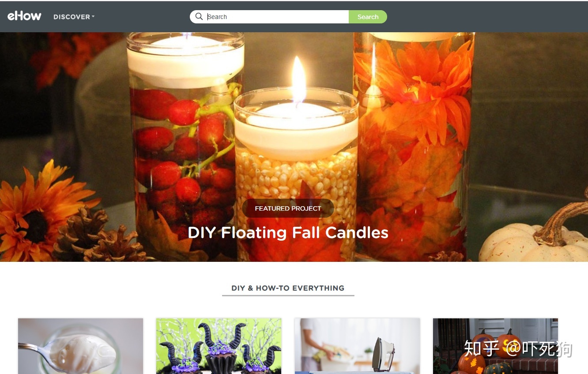Image resolution: width=588 pixels, height=374 pixels.
Task: Open the DIY Floating Fall Candles title
Action: click(x=288, y=233)
